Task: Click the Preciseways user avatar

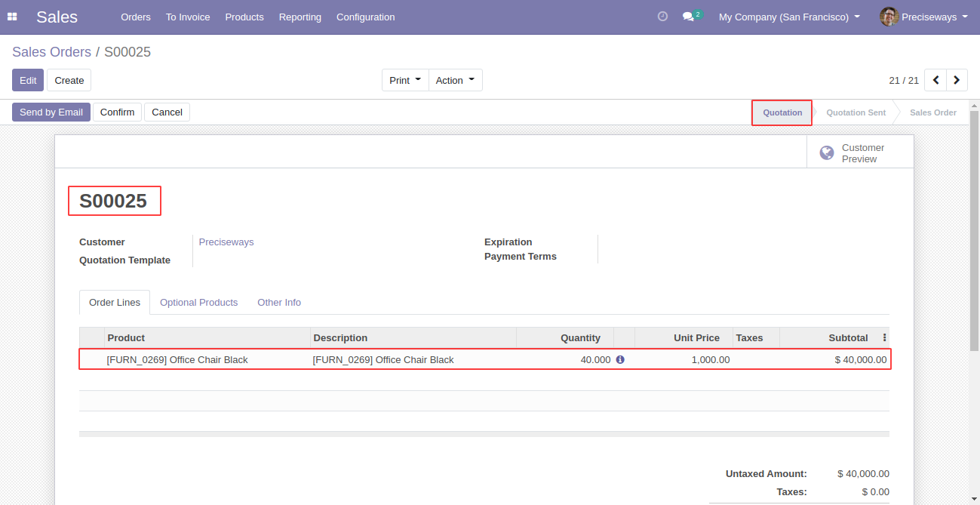Action: [x=889, y=17]
